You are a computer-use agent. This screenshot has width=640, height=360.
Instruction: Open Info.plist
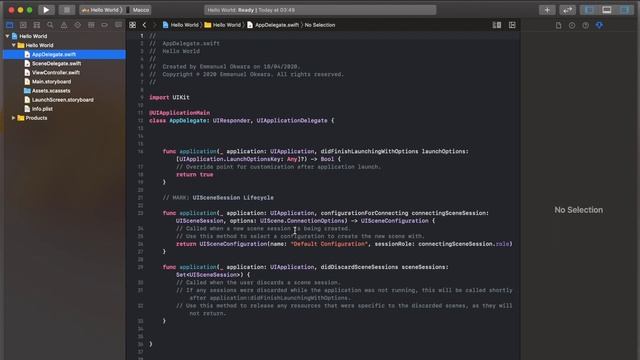(x=39, y=109)
